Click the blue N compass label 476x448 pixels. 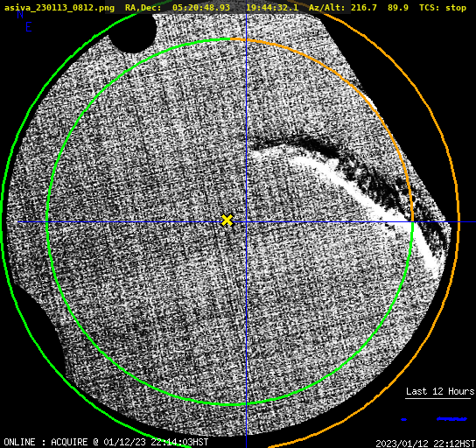[x=20, y=14]
